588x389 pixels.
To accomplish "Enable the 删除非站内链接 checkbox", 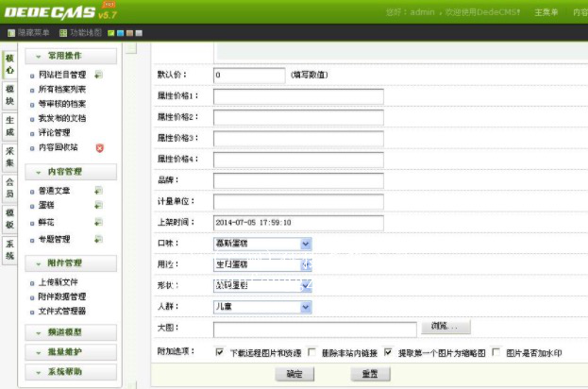I will [311, 352].
